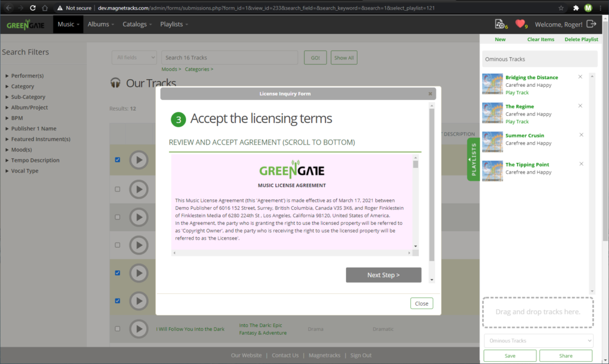Click the GreenGate logo in header
609x364 pixels.
pos(26,25)
